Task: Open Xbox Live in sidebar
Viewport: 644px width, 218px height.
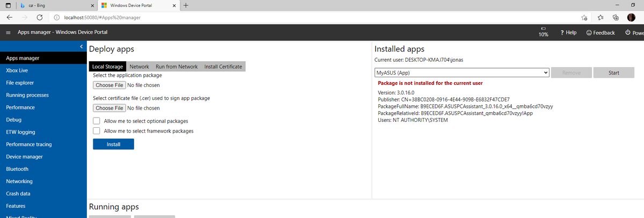Action: (43, 70)
